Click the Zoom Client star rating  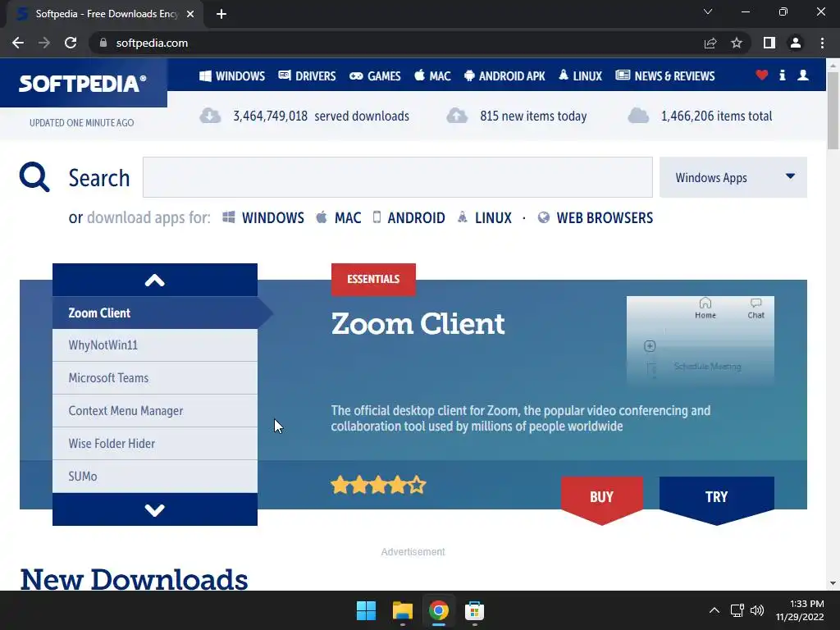coord(378,486)
